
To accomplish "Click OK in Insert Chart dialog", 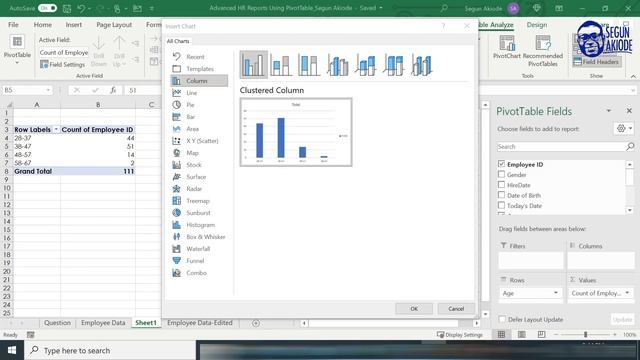I will click(414, 309).
